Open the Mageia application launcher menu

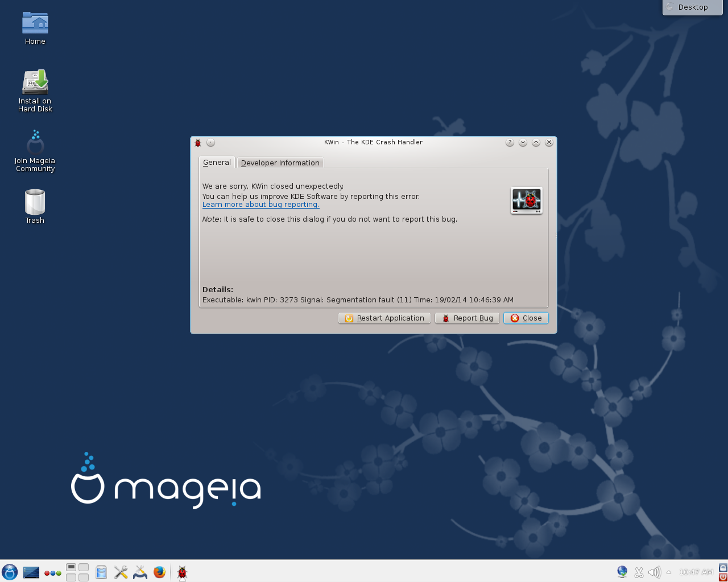click(10, 572)
